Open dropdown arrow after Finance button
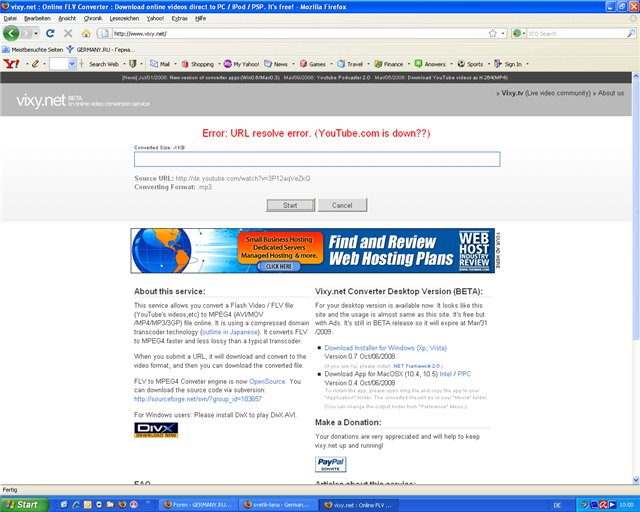 click(409, 64)
